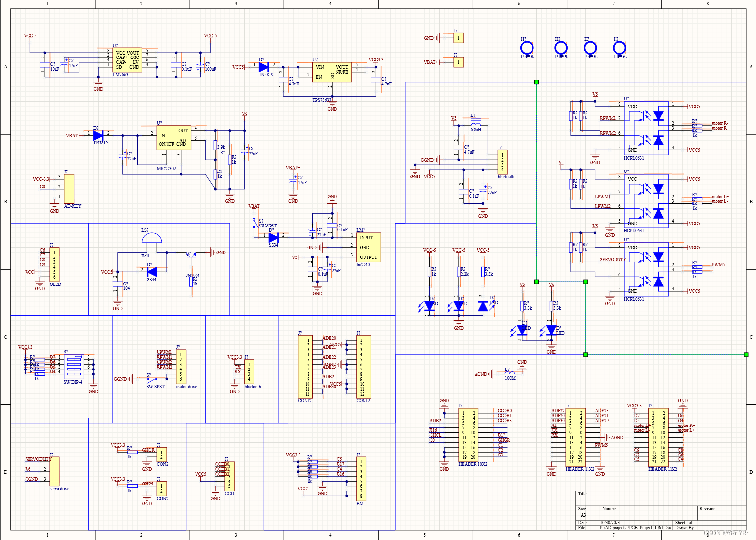Select the bluetooth connector with TX RX
The width and height of the screenshot is (756, 540).
click(x=249, y=372)
